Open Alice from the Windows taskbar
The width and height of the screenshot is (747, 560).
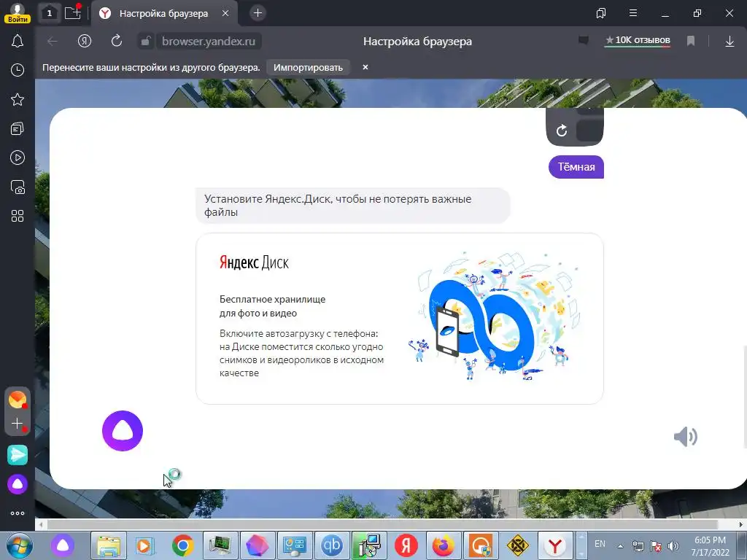[63, 545]
